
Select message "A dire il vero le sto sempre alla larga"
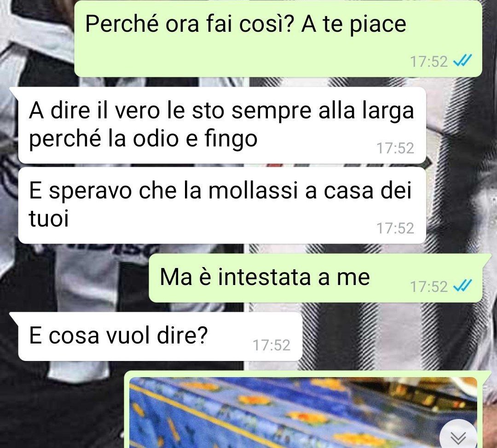click(x=222, y=125)
